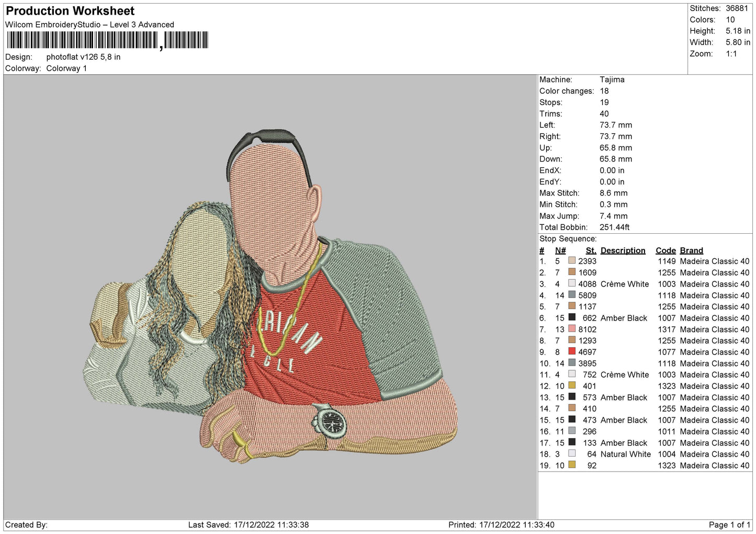Click 'Natural White' description in row 18

coord(626,454)
